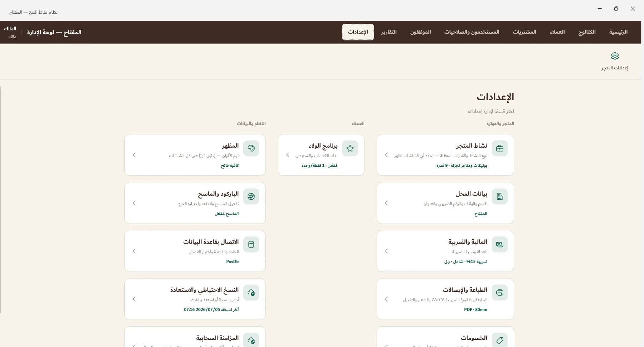
Task: Click the star icon for برنامج الولاء
Action: 350,148
